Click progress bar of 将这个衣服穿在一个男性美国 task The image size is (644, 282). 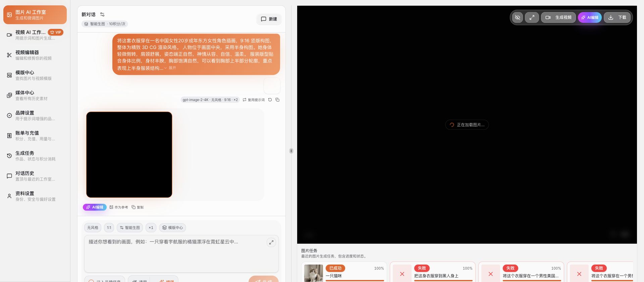click(532, 281)
